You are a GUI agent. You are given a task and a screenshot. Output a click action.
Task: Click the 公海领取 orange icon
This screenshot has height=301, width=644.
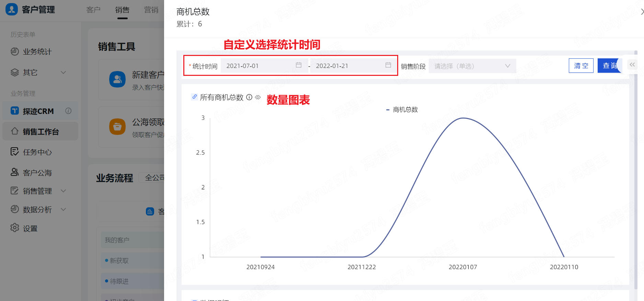[117, 127]
